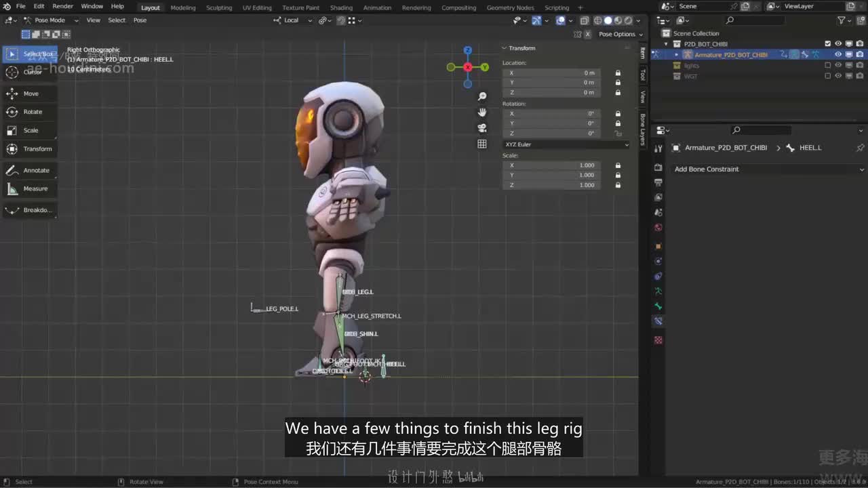868x488 pixels.
Task: Toggle P2D_BOT_CHIBI collection exclude checkbox
Action: tap(827, 44)
